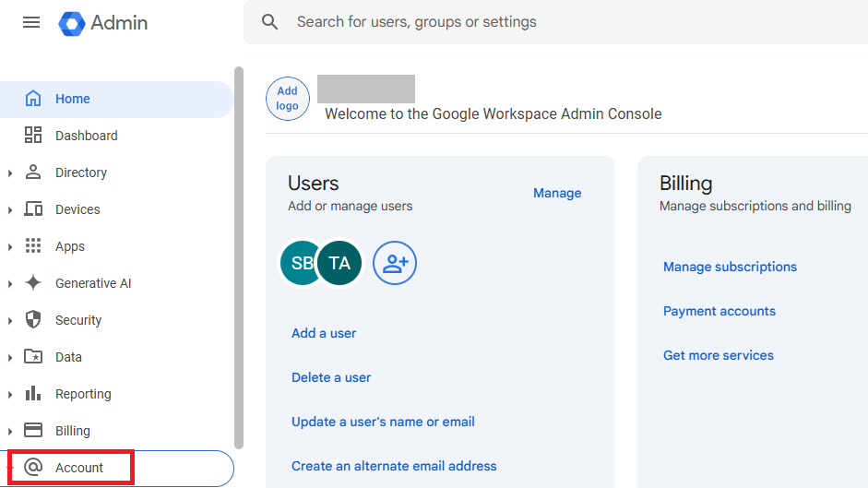Open the TA user avatar
868x488 pixels.
pos(339,263)
